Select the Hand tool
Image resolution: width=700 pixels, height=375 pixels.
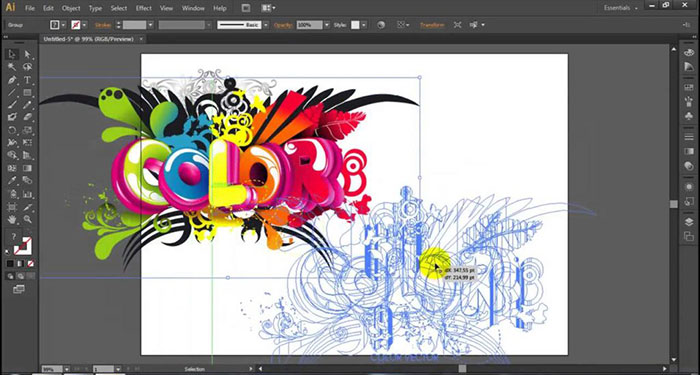click(12, 220)
